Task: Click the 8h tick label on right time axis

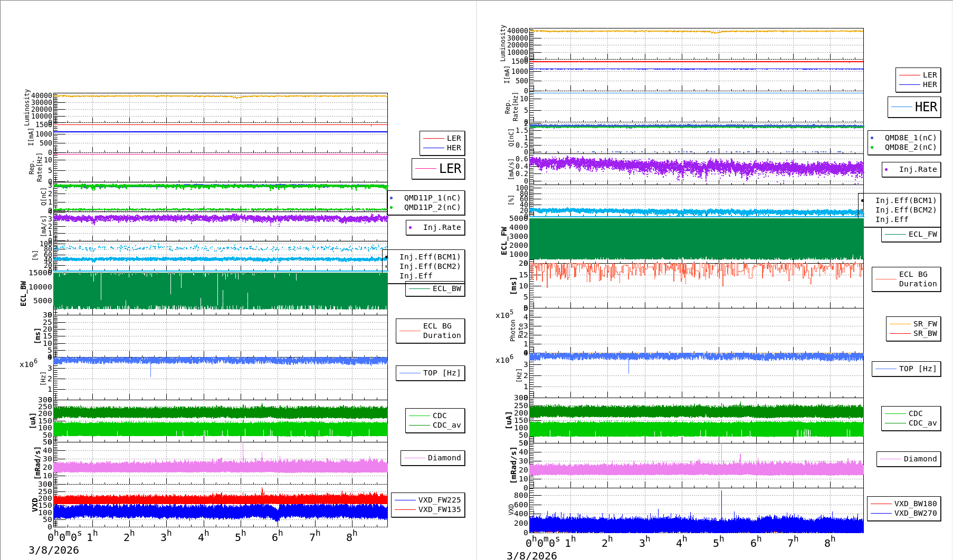Action: click(x=830, y=542)
